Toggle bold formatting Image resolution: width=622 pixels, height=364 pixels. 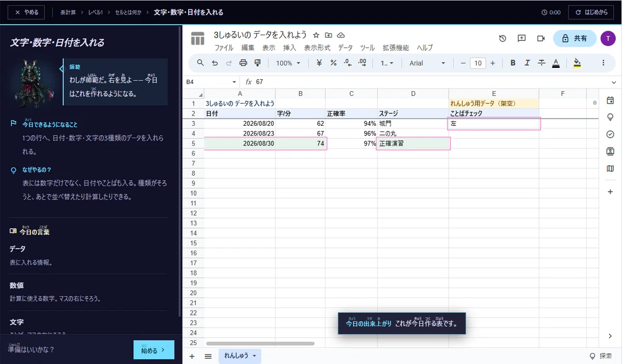(513, 63)
